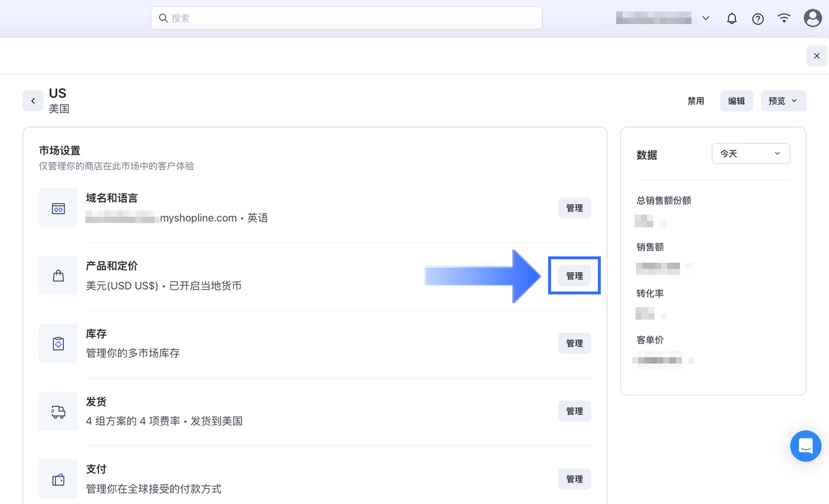The image size is (829, 504).
Task: Open the help question mark icon
Action: [758, 19]
